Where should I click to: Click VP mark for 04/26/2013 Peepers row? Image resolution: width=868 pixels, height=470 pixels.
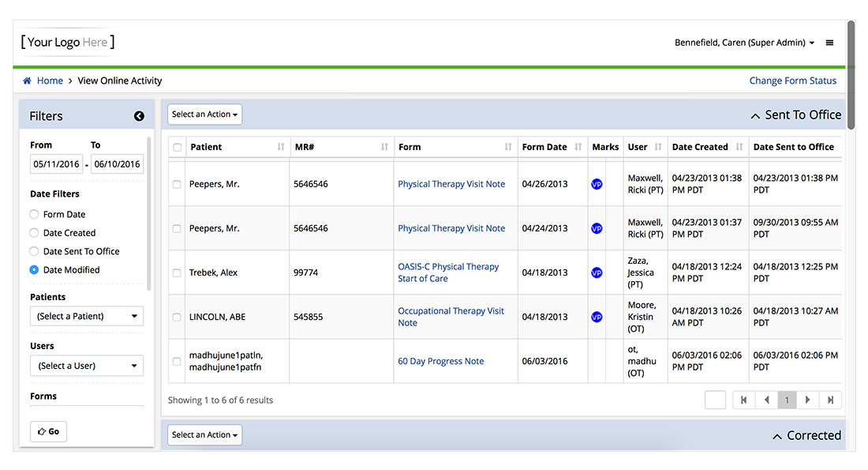point(597,184)
